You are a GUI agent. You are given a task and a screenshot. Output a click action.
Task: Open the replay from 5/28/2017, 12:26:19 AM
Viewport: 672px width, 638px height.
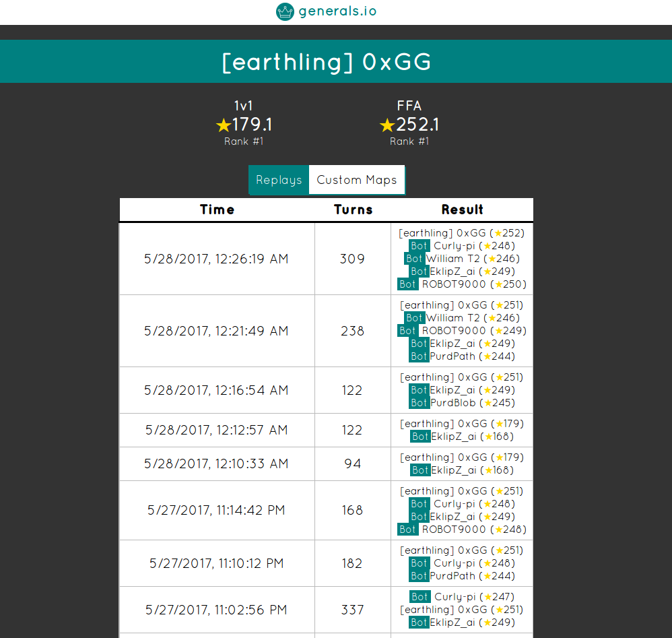[x=216, y=259]
